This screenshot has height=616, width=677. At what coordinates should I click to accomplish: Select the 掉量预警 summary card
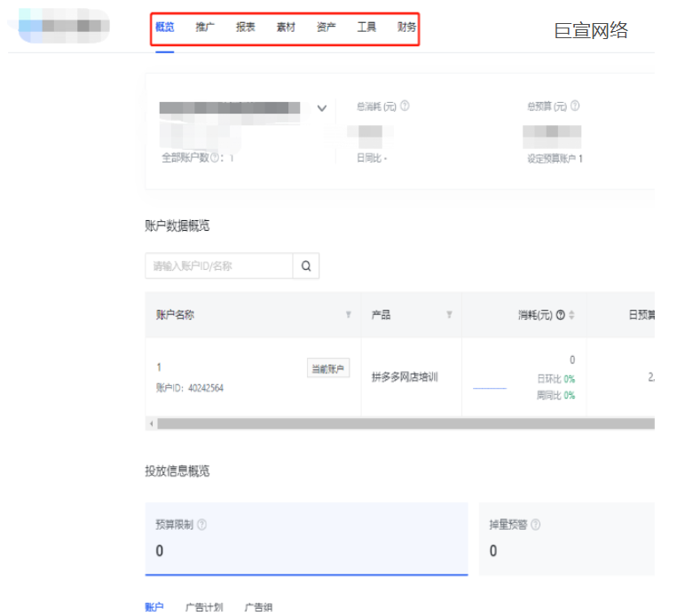coord(566,539)
